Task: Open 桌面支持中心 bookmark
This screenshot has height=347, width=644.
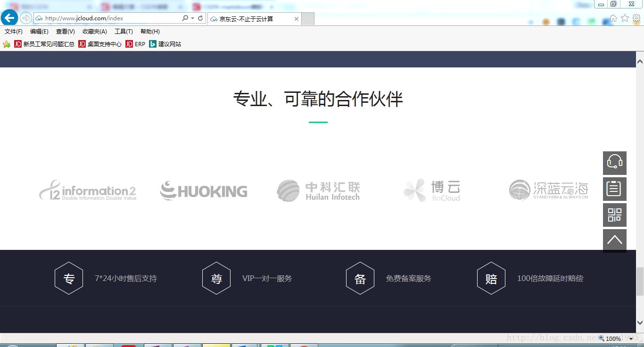Action: pyautogui.click(x=100, y=44)
